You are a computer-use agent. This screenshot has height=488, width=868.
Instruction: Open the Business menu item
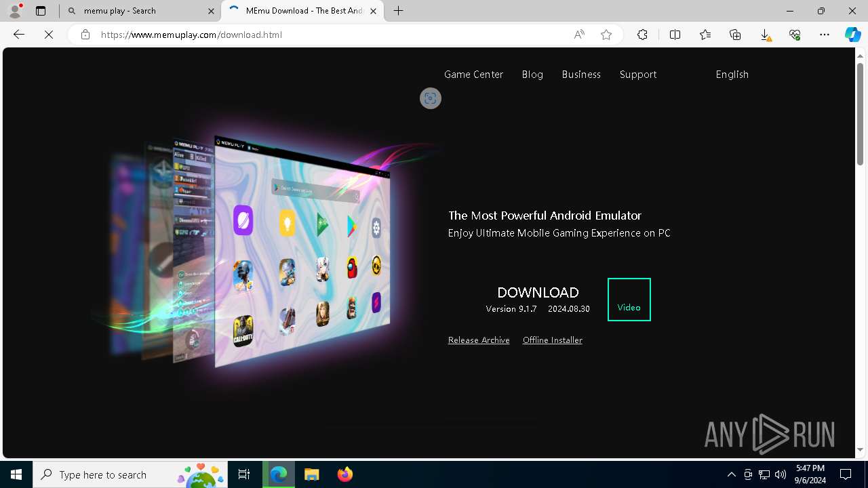pos(581,75)
